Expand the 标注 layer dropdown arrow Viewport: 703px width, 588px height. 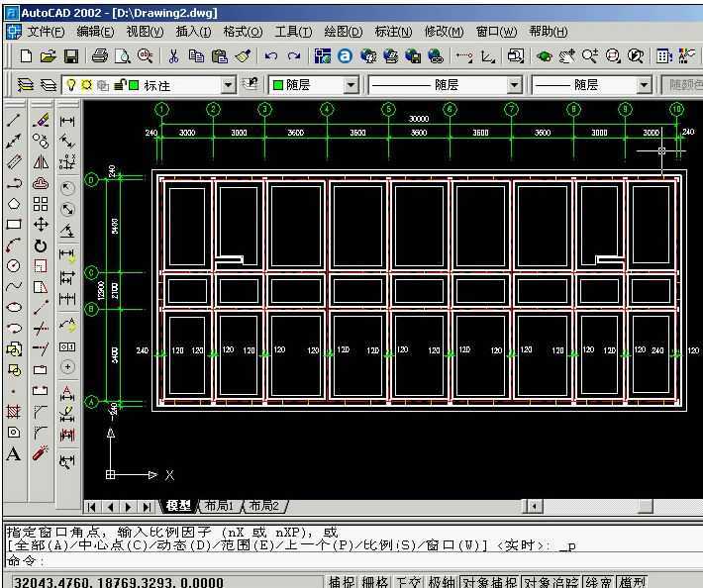tap(228, 85)
